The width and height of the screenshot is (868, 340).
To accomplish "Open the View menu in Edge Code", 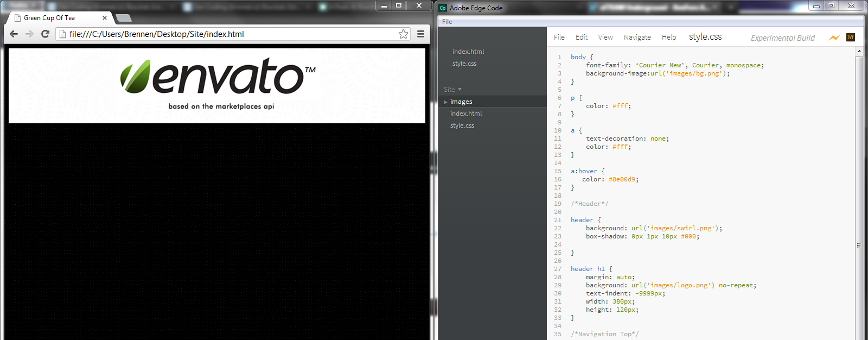I will pyautogui.click(x=605, y=37).
